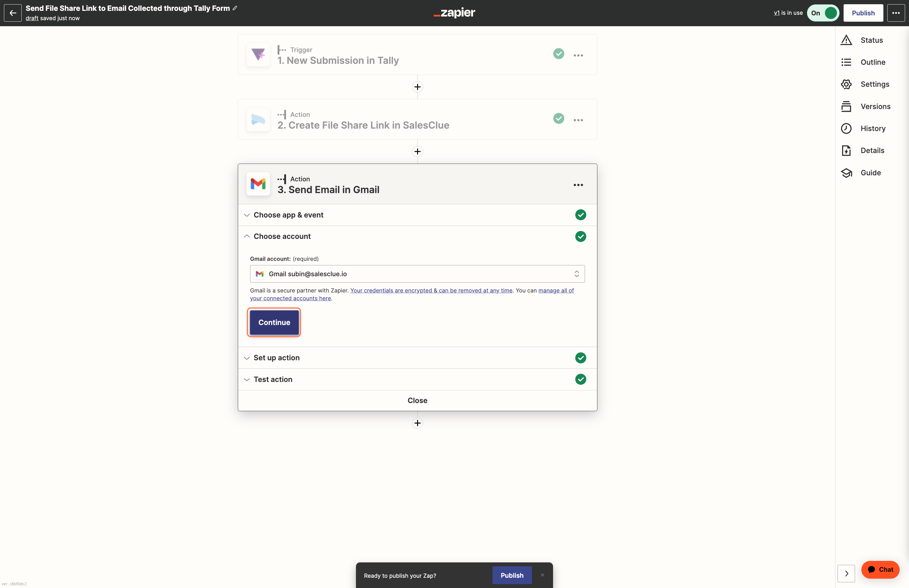Collapse the Choose account section
This screenshot has width=909, height=588.
[417, 236]
